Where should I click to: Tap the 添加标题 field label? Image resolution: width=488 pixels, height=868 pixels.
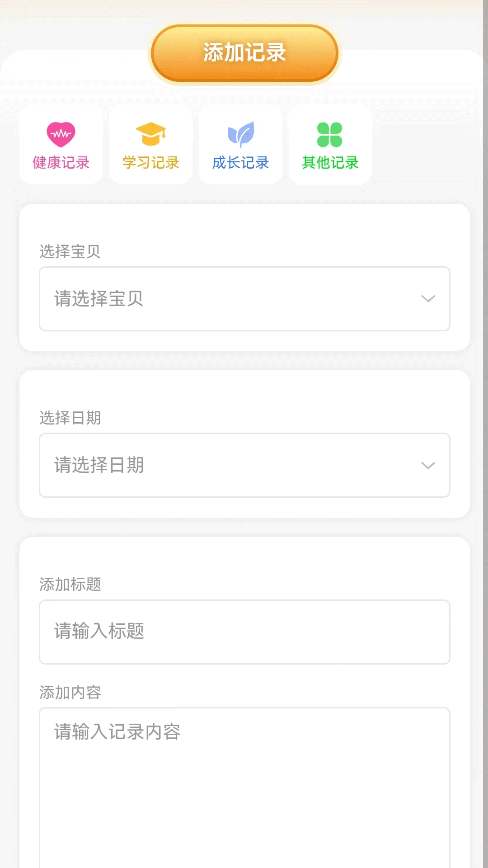click(70, 585)
